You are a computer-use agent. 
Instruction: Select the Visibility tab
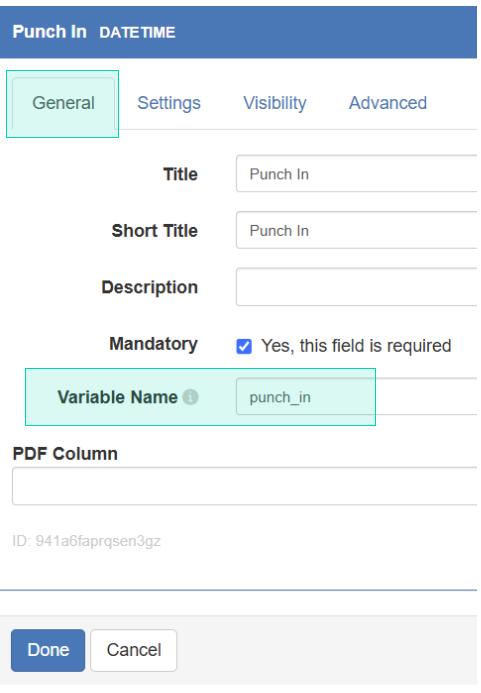point(275,103)
